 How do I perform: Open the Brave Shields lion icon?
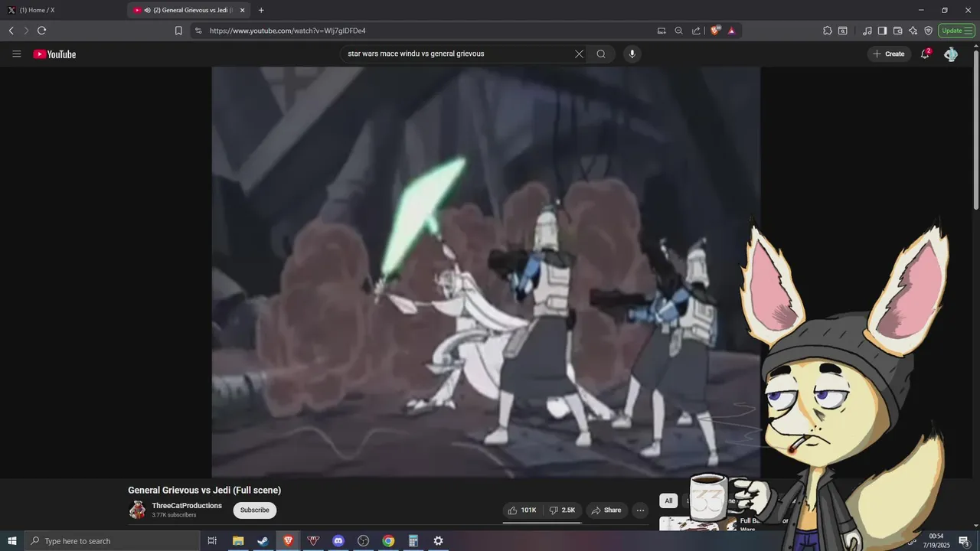tap(715, 31)
